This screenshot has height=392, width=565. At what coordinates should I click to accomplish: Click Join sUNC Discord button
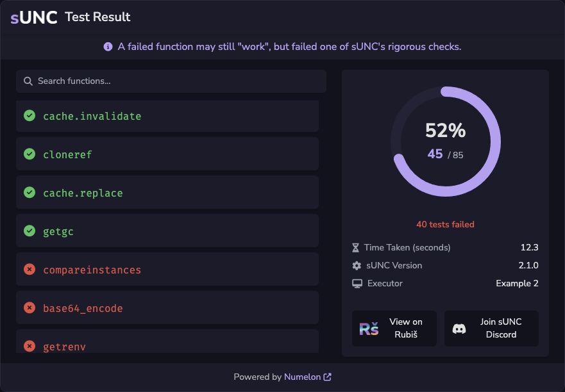(x=491, y=329)
